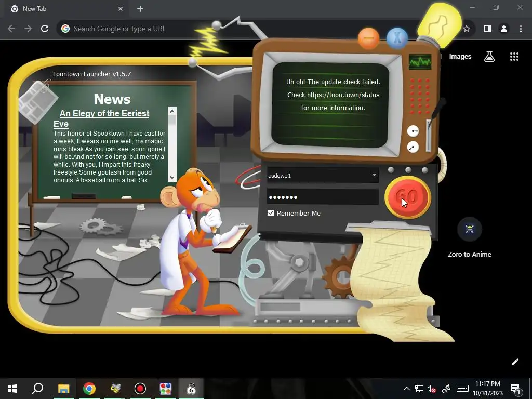
Task: Click the Customize Chrome pencil icon
Action: point(515,362)
